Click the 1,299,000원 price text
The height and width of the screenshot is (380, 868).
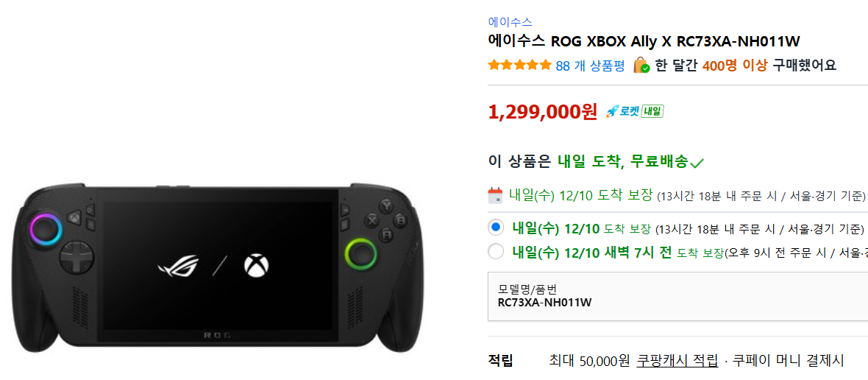tap(543, 112)
